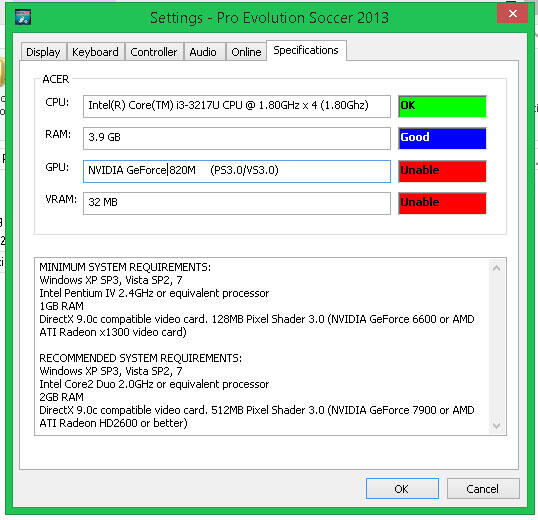
Task: Click the red Unable GPU status box
Action: tap(442, 171)
